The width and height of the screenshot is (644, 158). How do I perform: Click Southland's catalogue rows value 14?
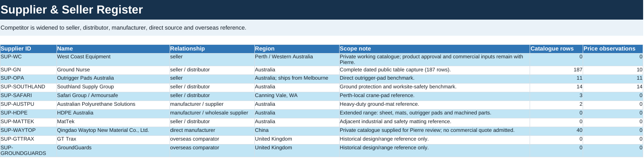point(556,87)
